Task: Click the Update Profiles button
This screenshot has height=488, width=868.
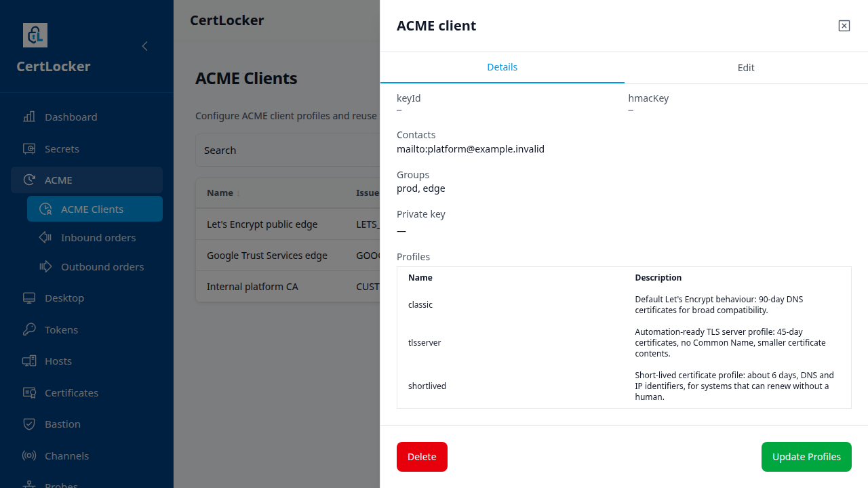Action: coord(806,457)
